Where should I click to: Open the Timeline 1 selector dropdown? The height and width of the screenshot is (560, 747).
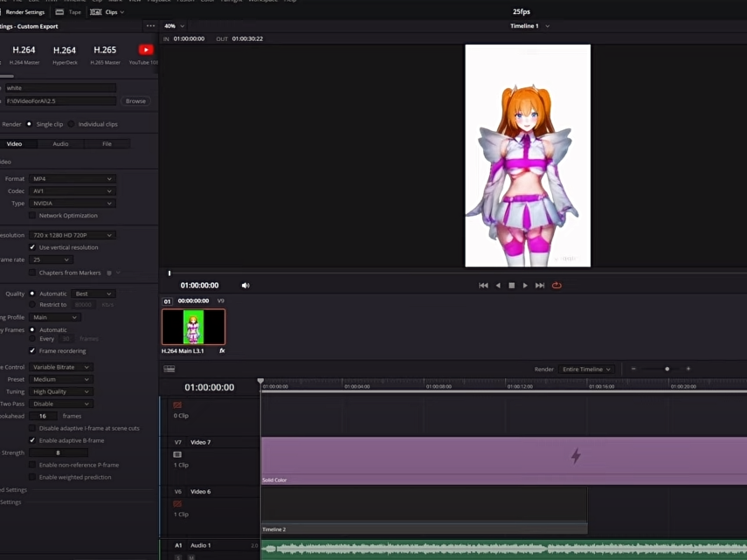tap(529, 26)
